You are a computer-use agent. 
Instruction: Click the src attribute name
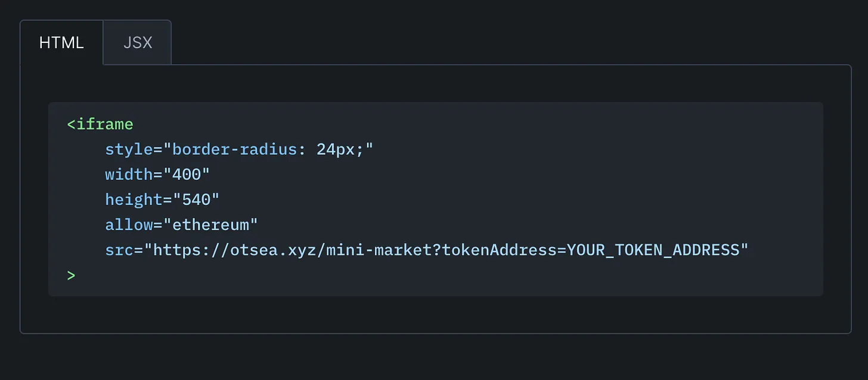pyautogui.click(x=119, y=250)
